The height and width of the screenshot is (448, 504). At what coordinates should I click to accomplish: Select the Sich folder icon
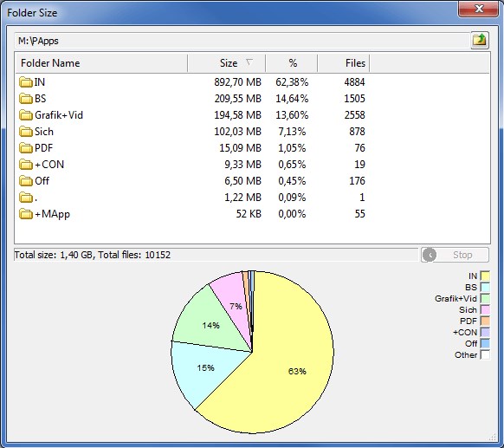point(25,132)
